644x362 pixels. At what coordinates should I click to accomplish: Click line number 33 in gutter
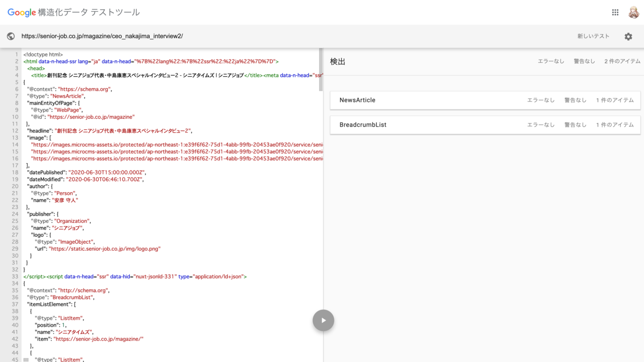coord(16,276)
